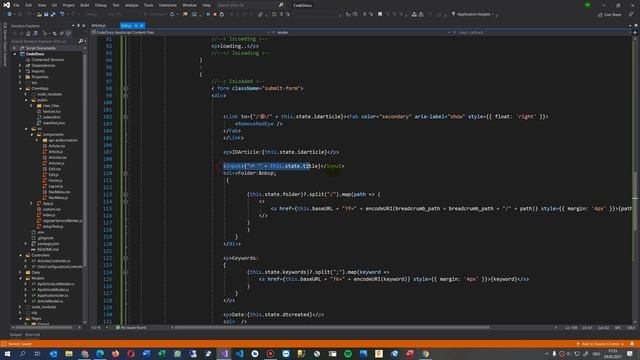Image resolution: width=640 pixels, height=360 pixels.
Task: Click the Undo toolbar icon
Action: [62, 14]
